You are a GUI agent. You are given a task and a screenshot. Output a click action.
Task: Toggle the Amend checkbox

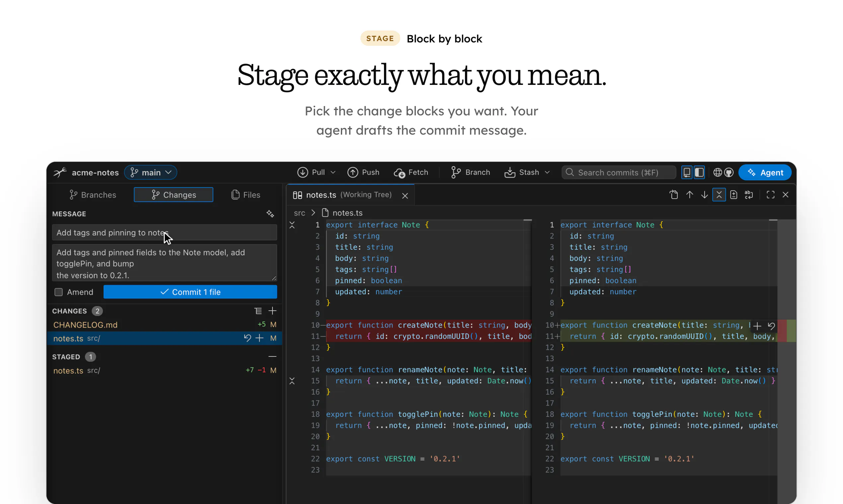click(x=58, y=292)
